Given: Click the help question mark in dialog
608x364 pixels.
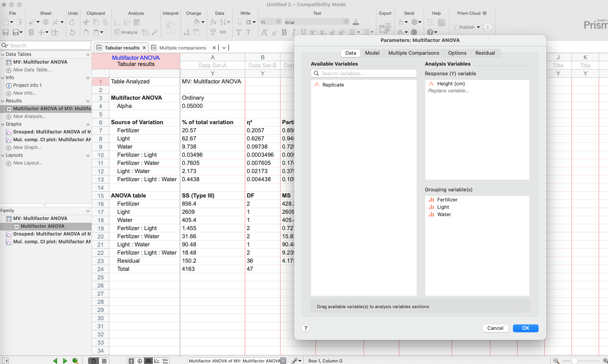Looking at the screenshot, I should point(306,328).
